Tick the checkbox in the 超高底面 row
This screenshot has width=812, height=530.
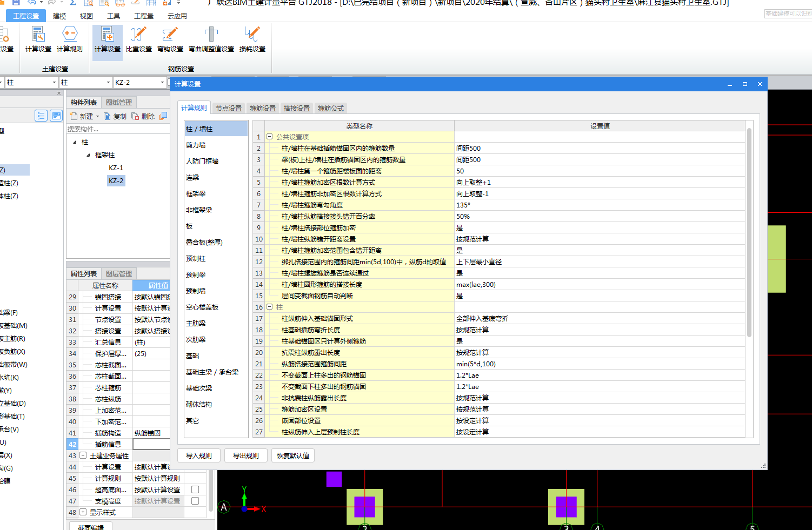(195, 489)
